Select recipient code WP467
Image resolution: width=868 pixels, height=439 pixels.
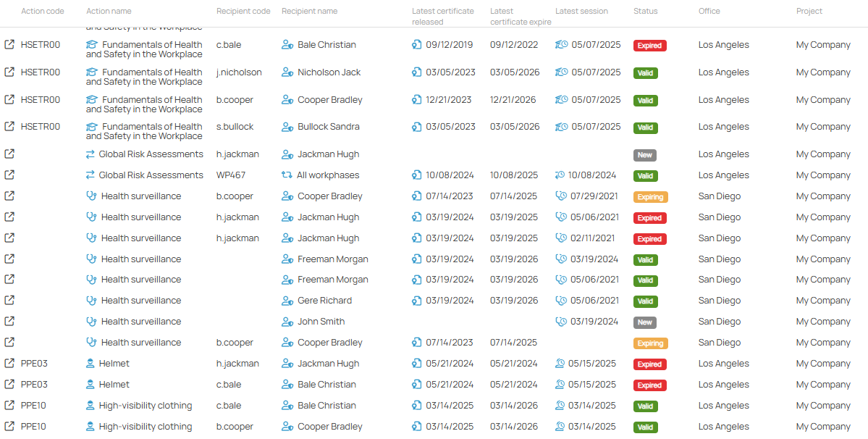(x=231, y=175)
